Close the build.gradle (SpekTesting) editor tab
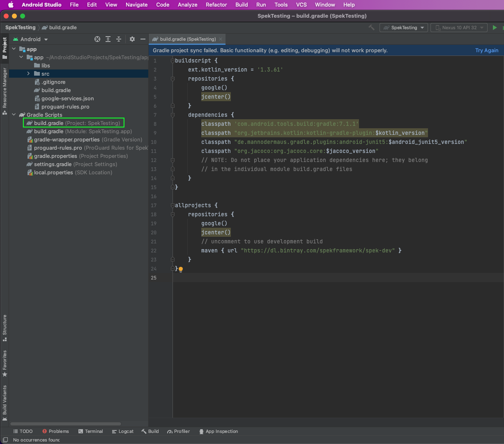This screenshot has width=504, height=444. click(x=221, y=39)
